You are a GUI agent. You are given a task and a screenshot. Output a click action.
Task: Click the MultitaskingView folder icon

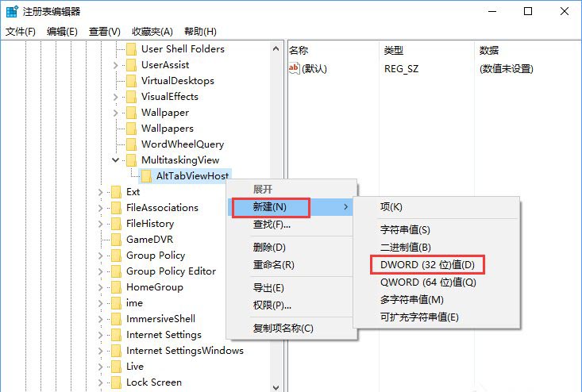pyautogui.click(x=131, y=160)
